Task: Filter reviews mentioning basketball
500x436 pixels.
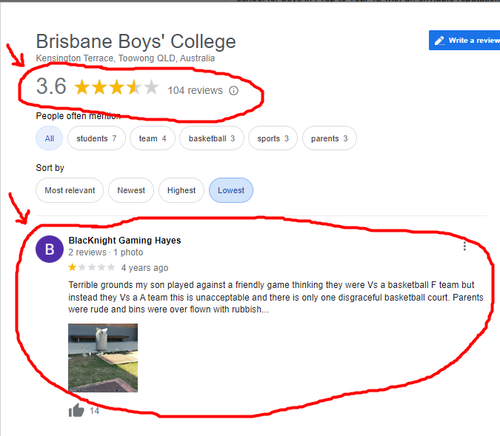Action: click(x=212, y=138)
